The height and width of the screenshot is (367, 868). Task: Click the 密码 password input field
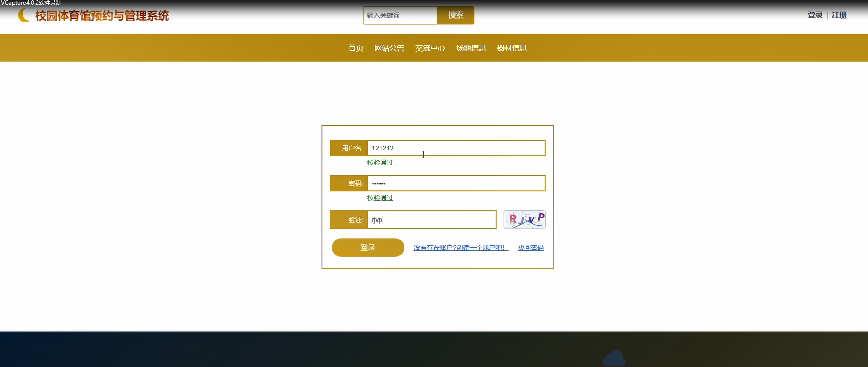click(456, 183)
